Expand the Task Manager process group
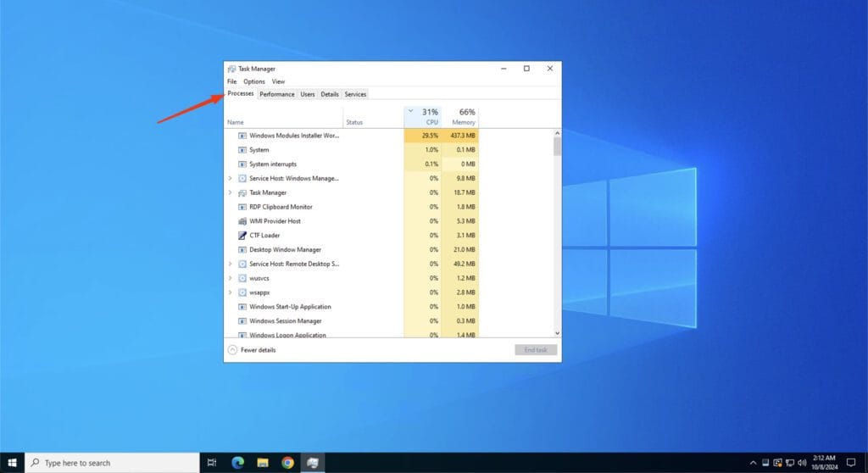The image size is (868, 473). (x=231, y=192)
